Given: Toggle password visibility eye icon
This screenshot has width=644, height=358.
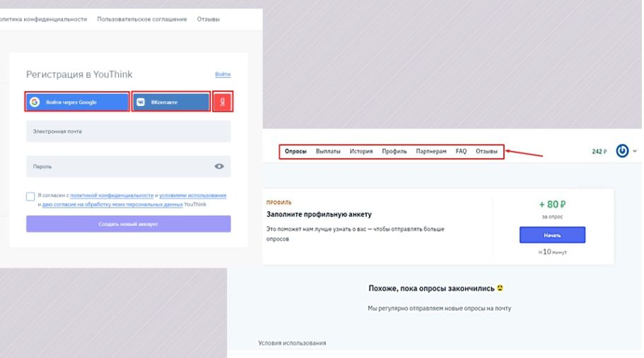Looking at the screenshot, I should [219, 166].
